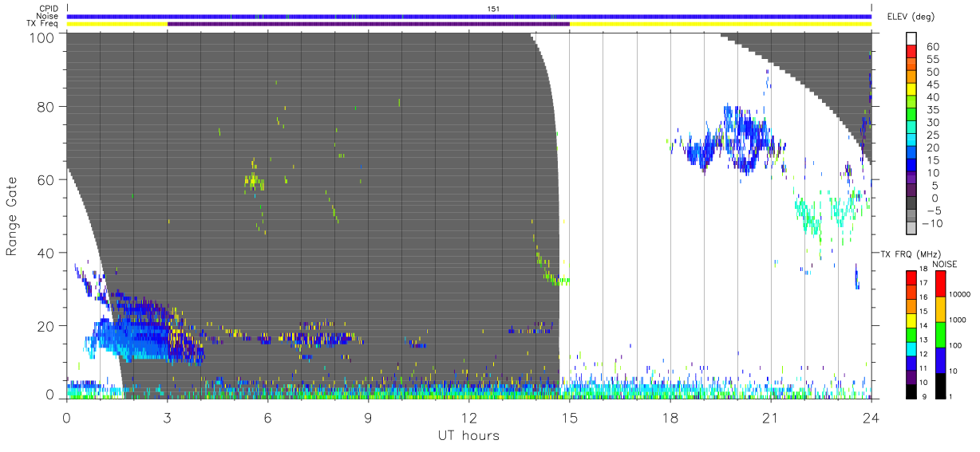Click the x-axis tick label 12
This screenshot has height=452, width=980.
click(469, 419)
